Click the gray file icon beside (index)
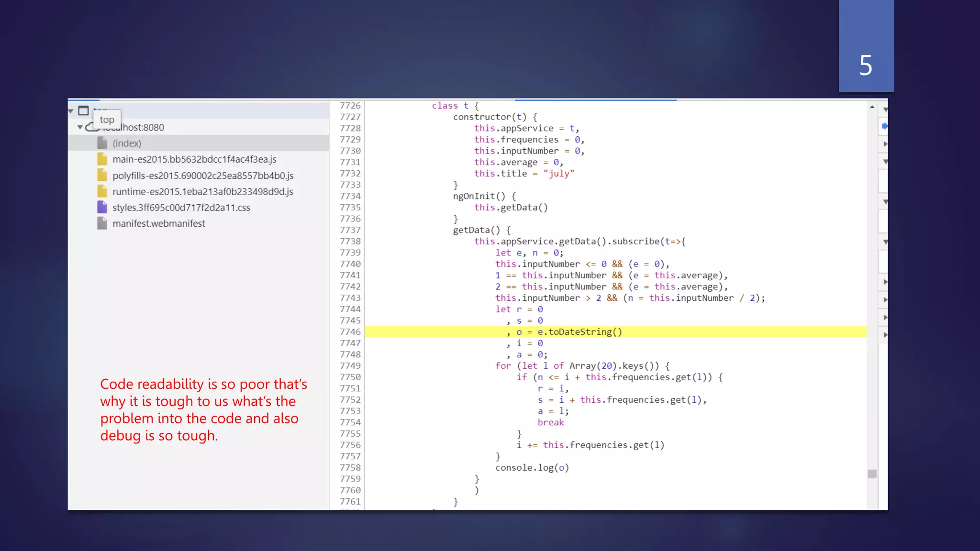Viewport: 980px width, 551px height. (x=102, y=143)
